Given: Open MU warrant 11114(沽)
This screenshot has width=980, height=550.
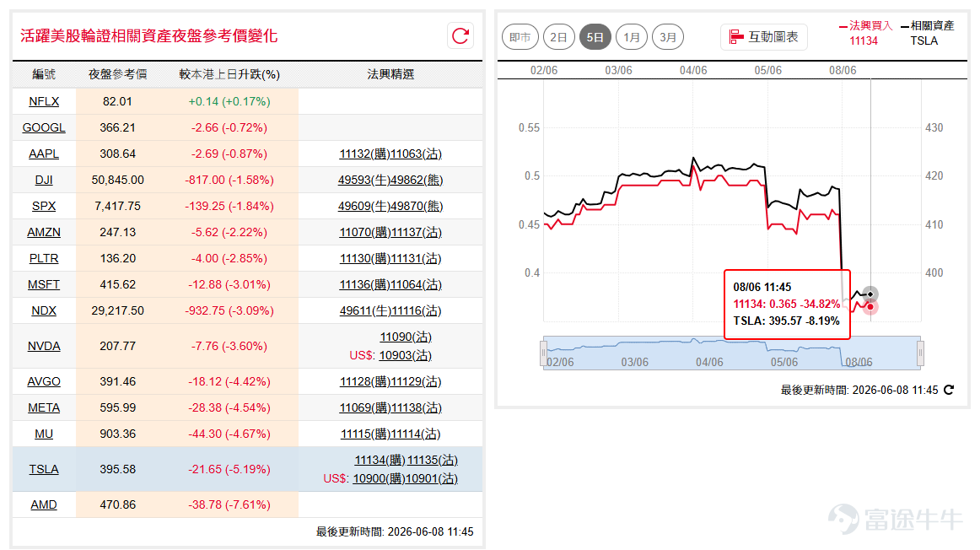Looking at the screenshot, I should tap(417, 434).
